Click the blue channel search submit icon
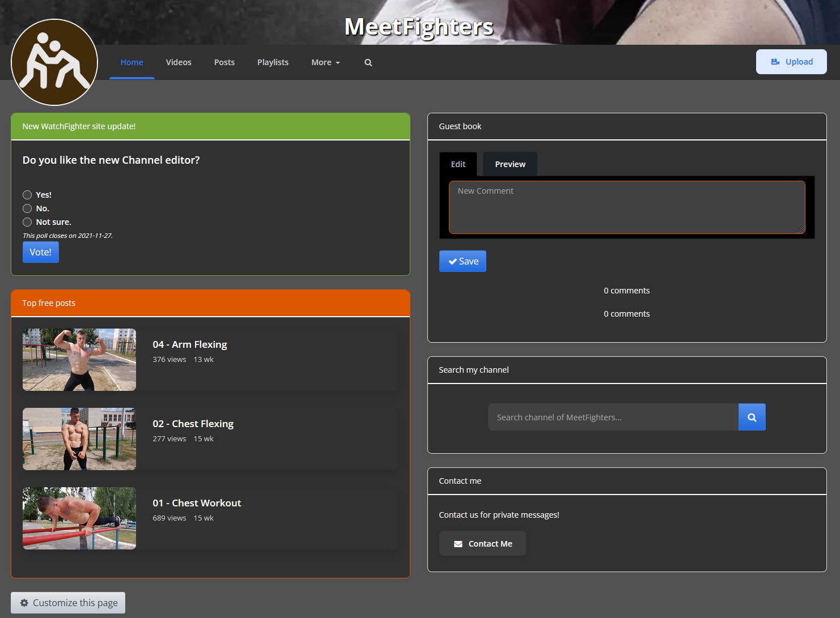Screen dimensions: 840x618 coord(752,417)
